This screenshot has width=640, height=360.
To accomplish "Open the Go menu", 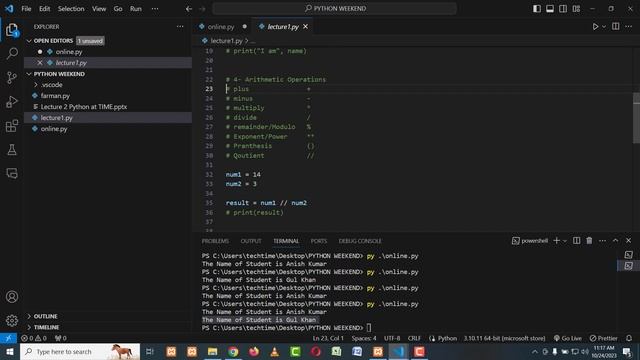I will tap(118, 9).
